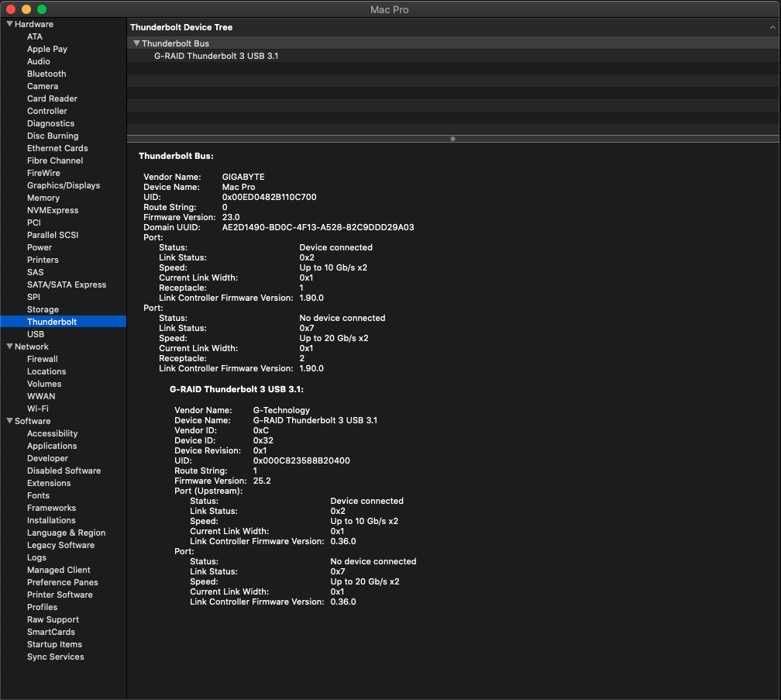The width and height of the screenshot is (781, 700).
Task: Open Firewall under Network
Action: pos(43,359)
